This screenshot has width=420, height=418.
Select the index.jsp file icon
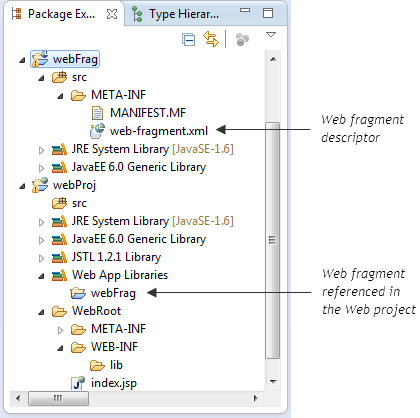[x=78, y=383]
